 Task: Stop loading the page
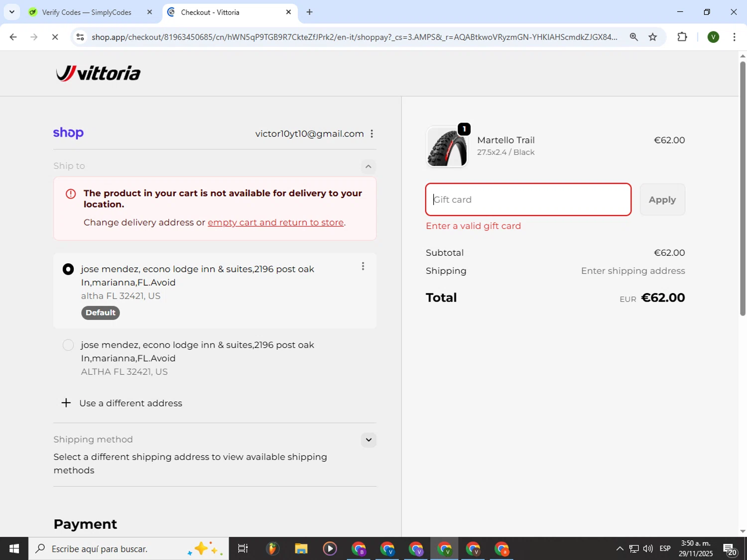tap(55, 37)
